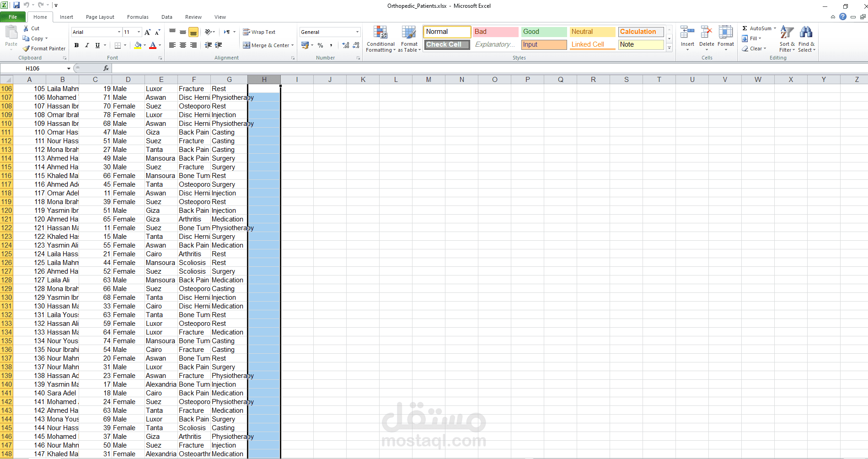Increase decimal places
868x459 pixels.
346,45
